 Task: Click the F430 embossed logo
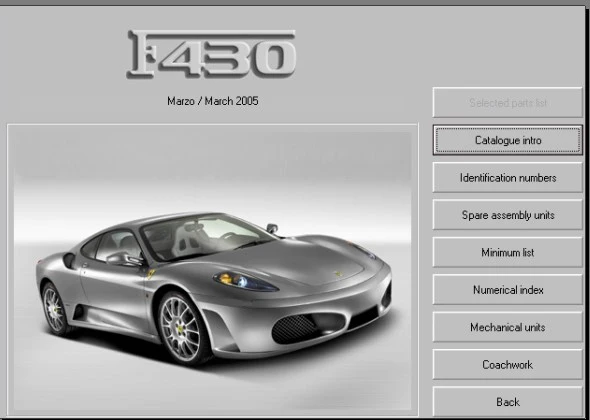pos(211,54)
